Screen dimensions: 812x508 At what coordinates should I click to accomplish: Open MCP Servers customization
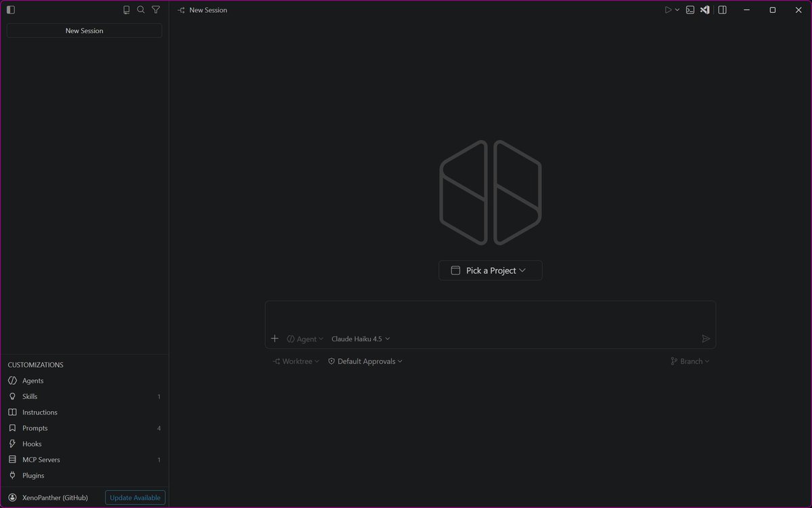point(85,460)
